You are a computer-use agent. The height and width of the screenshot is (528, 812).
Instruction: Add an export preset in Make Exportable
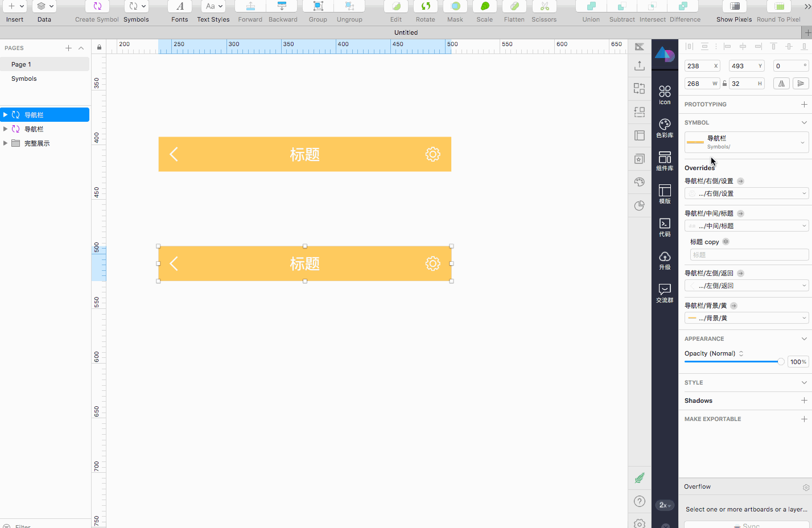point(804,419)
